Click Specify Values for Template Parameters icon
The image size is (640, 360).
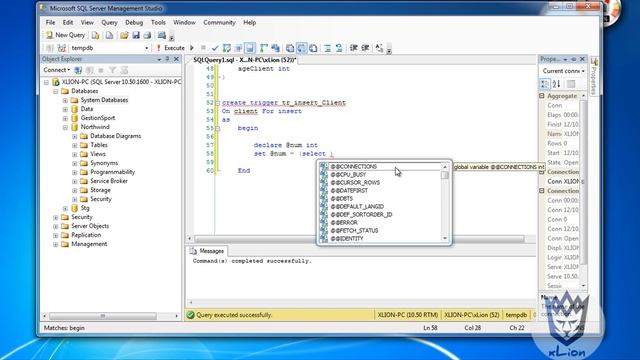click(x=379, y=48)
